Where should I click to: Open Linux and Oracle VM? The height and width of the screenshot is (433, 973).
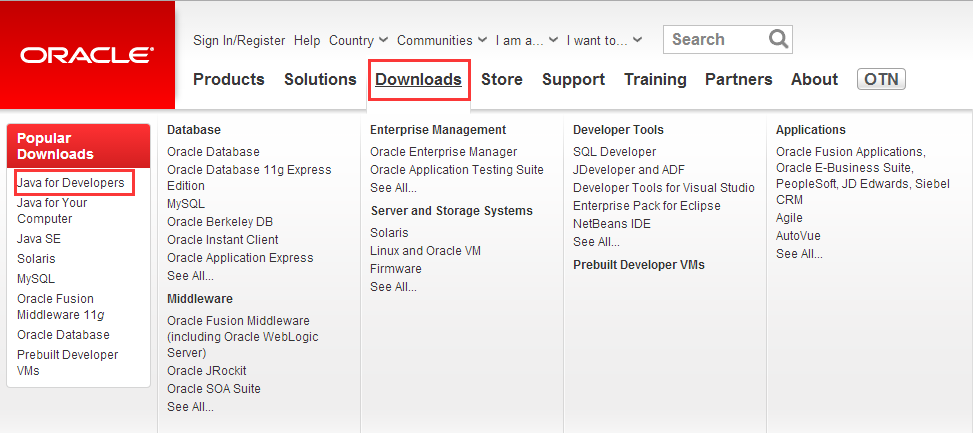[x=426, y=251]
